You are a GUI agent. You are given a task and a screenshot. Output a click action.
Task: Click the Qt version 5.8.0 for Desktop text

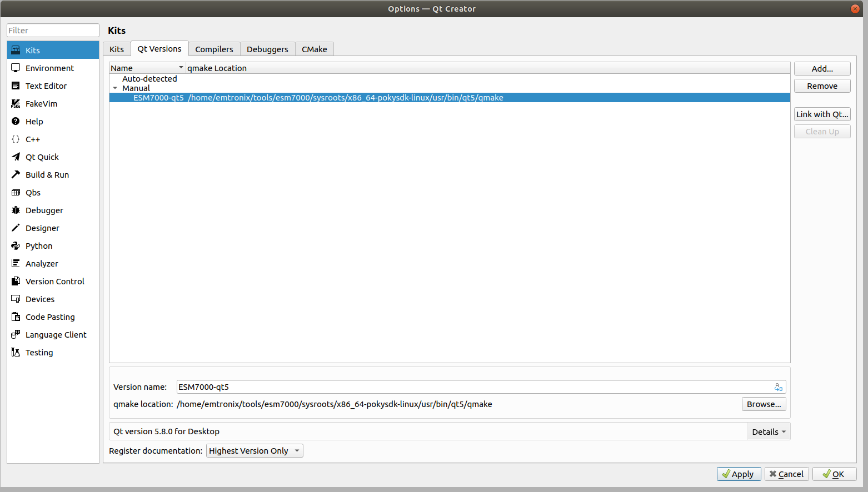tap(166, 431)
